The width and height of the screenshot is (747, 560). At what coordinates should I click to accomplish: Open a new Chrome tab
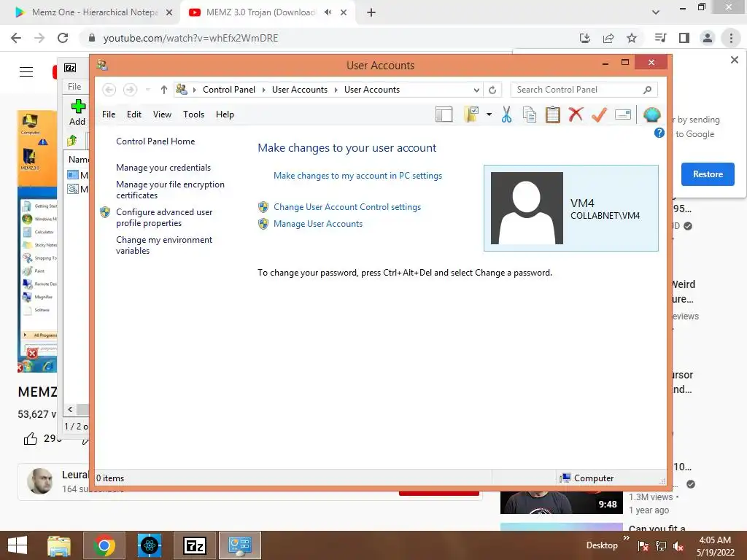371,12
